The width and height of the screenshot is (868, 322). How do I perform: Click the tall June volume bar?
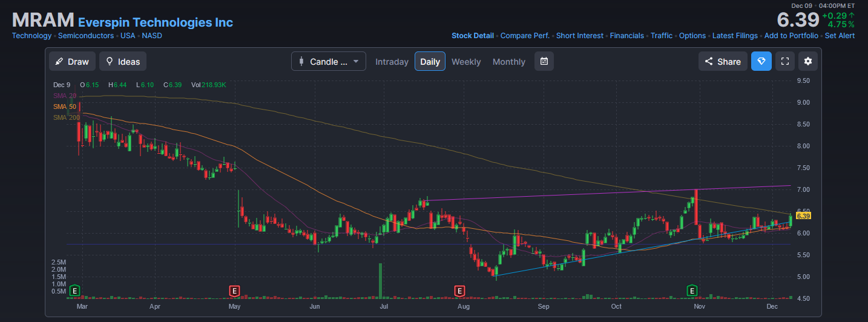point(381,281)
